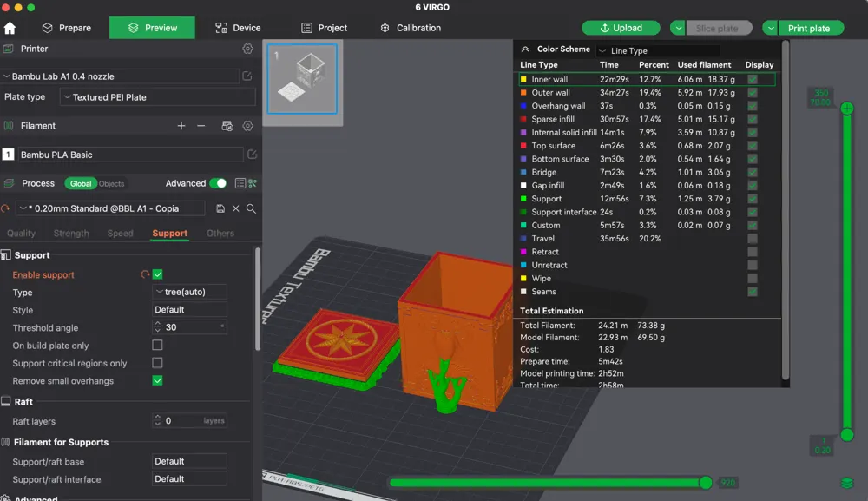This screenshot has height=501, width=868.
Task: Uncheck the Enable support checkbox
Action: point(157,274)
